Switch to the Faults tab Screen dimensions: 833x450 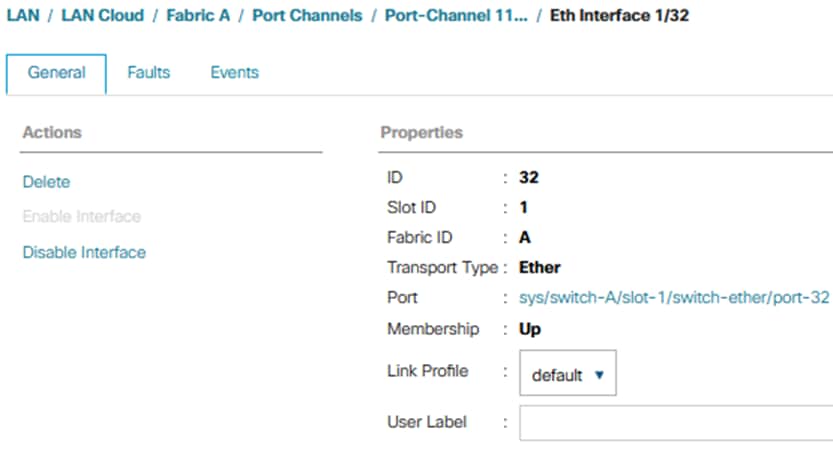[x=149, y=72]
